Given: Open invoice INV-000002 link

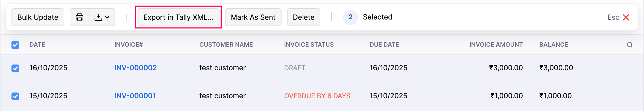Looking at the screenshot, I should point(135,68).
